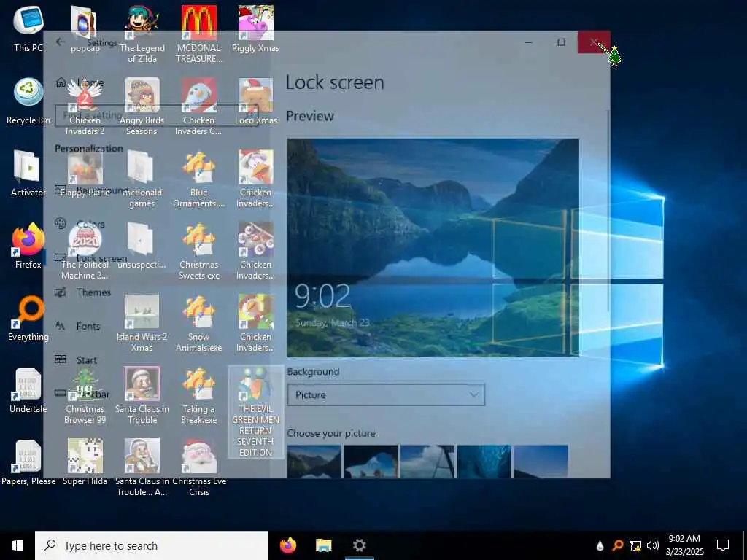Open Start in Settings sidebar
Screen dimensions: 747x560
(x=76, y=360)
